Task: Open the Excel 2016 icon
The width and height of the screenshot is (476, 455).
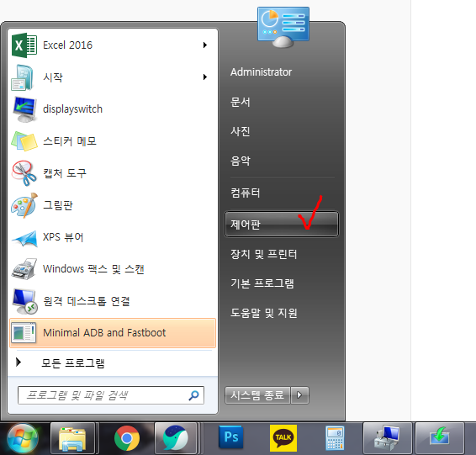Action: [x=24, y=45]
